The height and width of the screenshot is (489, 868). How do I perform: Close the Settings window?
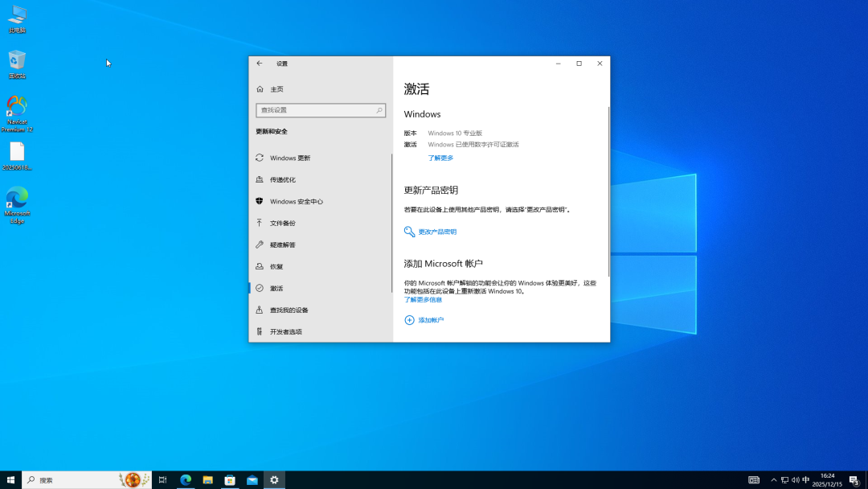pyautogui.click(x=600, y=63)
